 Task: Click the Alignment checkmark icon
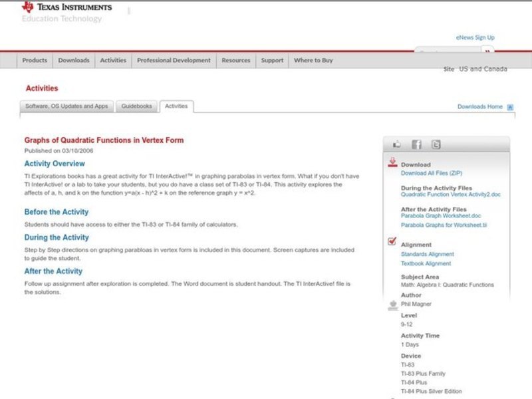(x=392, y=242)
